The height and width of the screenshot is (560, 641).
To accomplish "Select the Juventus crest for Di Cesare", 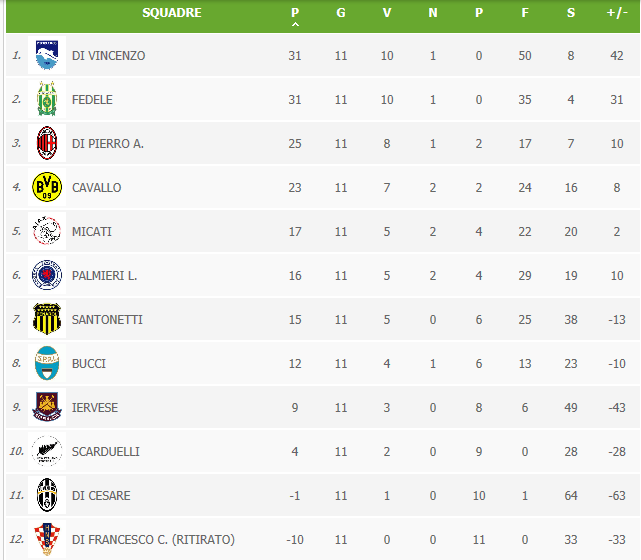I will (x=47, y=495).
